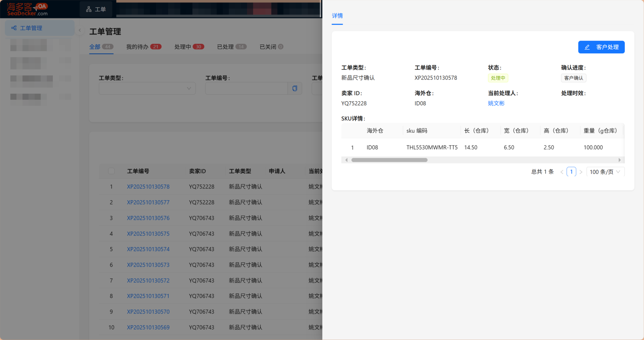Open work order XP202510130577
The image size is (644, 340).
click(148, 202)
